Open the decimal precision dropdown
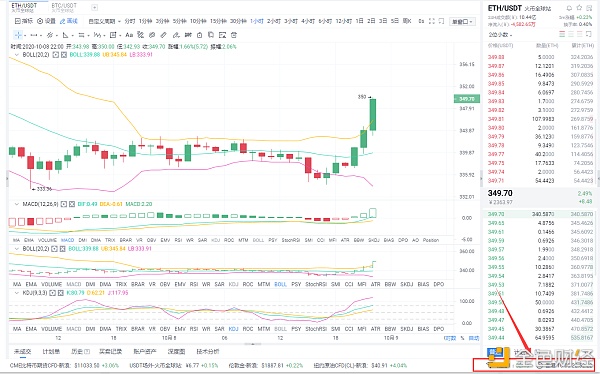Viewport: 600px width, 374px height. [x=500, y=35]
